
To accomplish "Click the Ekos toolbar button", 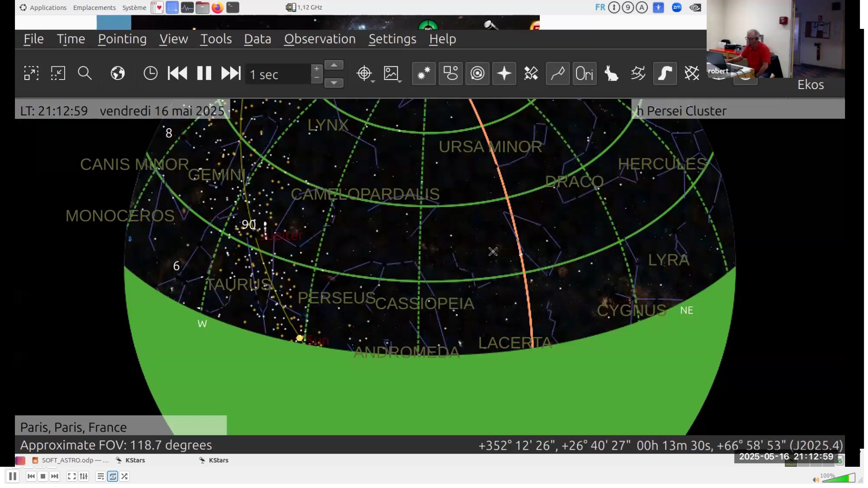I will [x=811, y=85].
